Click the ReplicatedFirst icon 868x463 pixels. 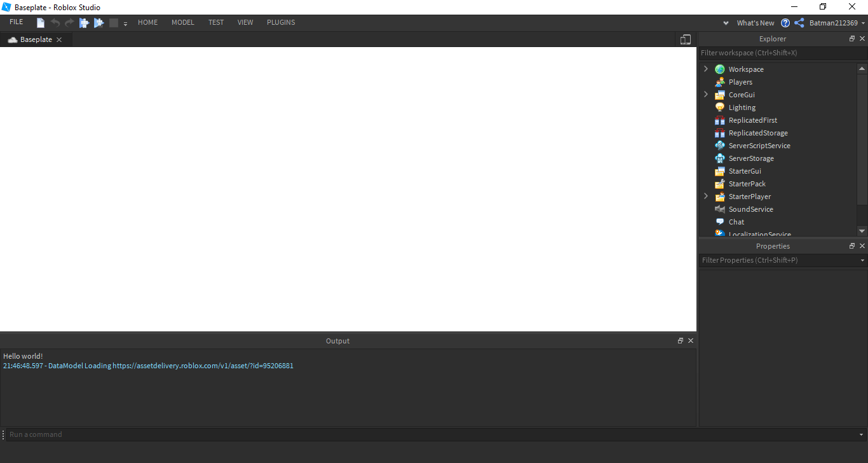[x=719, y=120]
